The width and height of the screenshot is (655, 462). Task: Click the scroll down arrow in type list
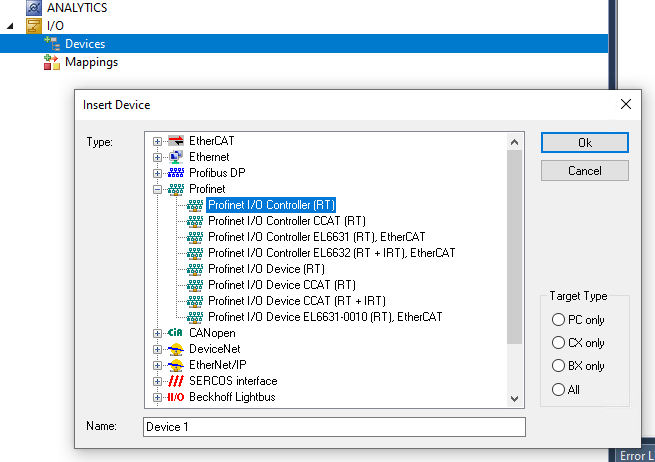(515, 399)
